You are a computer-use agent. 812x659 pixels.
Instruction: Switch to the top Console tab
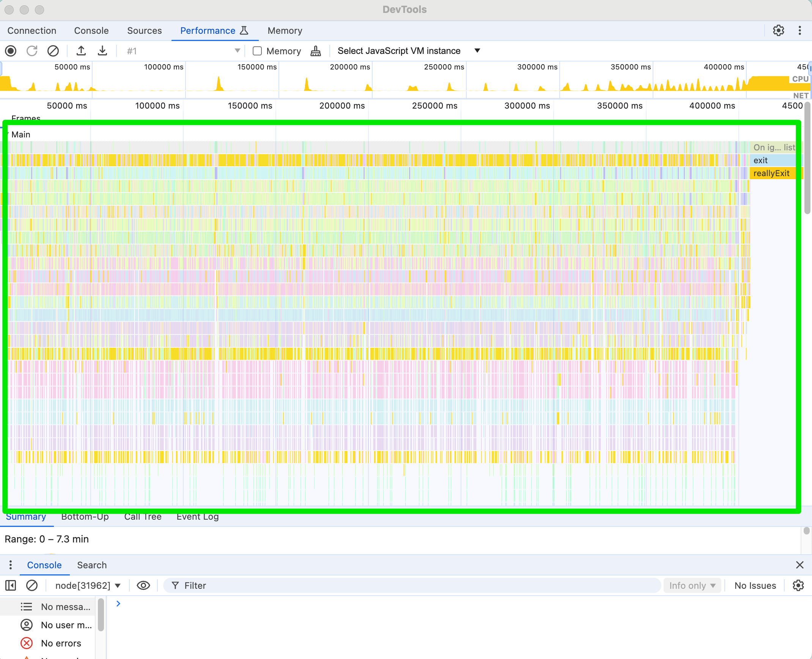point(91,30)
